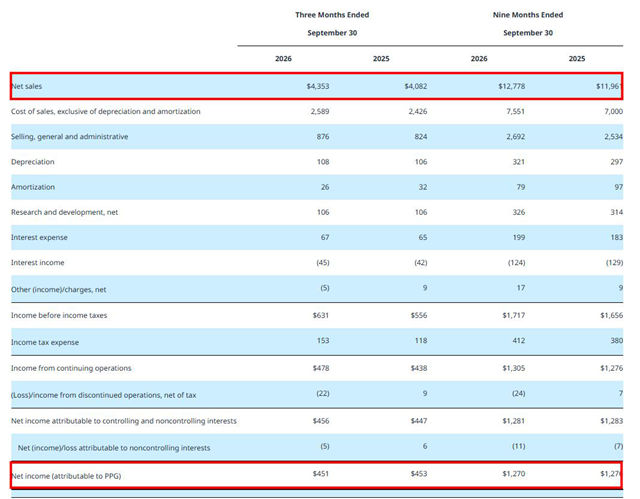Click the 'Interest income' row label
Image resolution: width=640 pixels, height=499 pixels.
tap(38, 263)
